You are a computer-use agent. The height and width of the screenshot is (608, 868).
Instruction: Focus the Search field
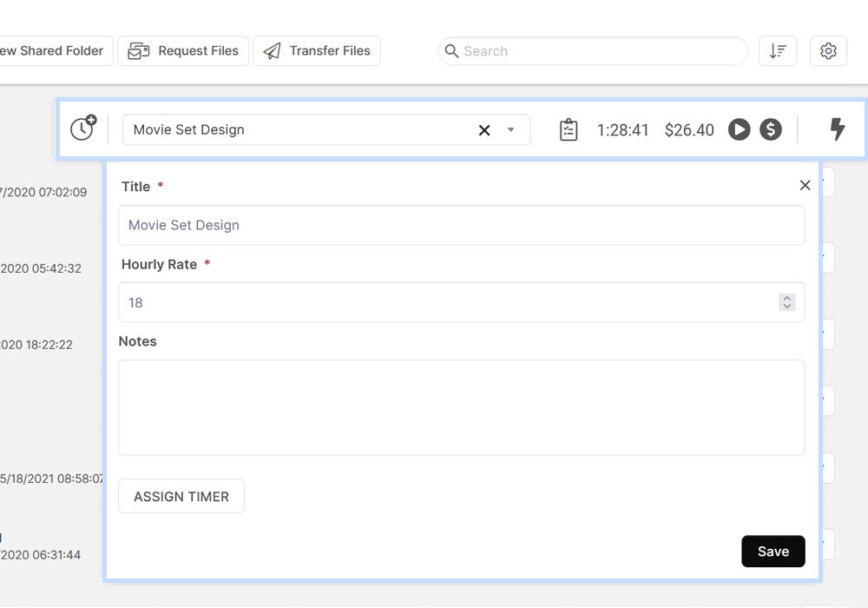pos(599,51)
